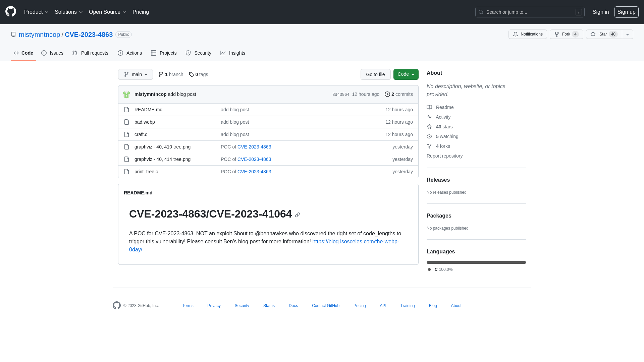This screenshot has width=644, height=362.
Task: Click the CVE-2023-4863 repository name link
Action: (x=89, y=35)
